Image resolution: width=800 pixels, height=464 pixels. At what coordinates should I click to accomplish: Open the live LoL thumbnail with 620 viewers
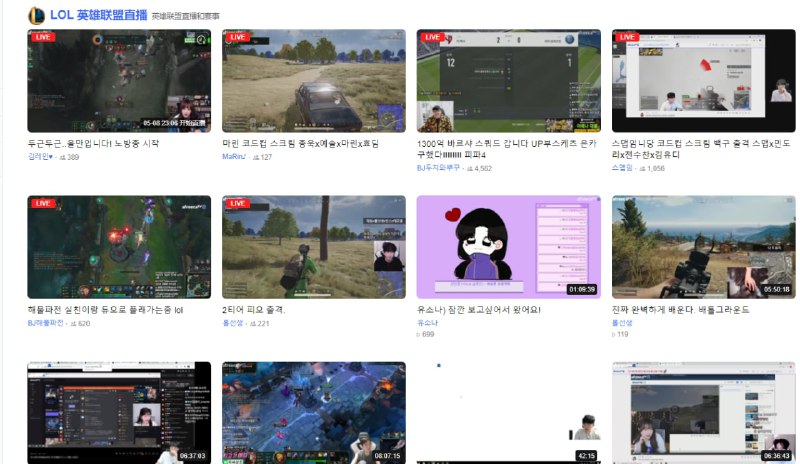pyautogui.click(x=119, y=247)
